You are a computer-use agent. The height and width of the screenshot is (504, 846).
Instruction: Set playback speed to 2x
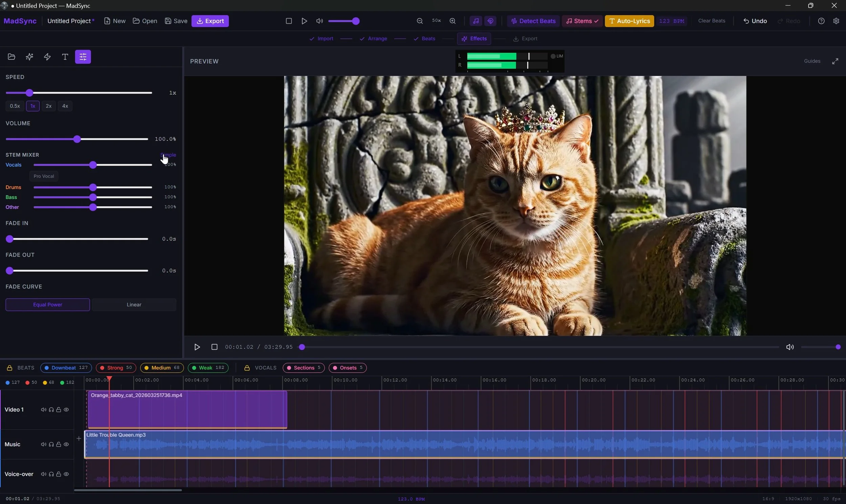point(49,106)
